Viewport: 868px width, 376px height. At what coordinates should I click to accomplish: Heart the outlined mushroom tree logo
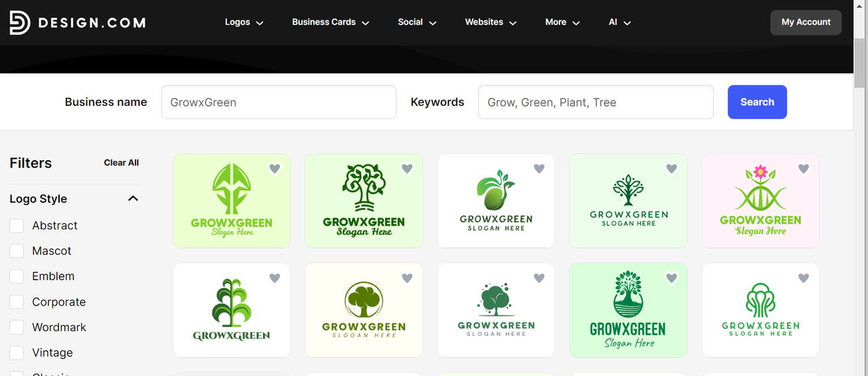point(804,278)
